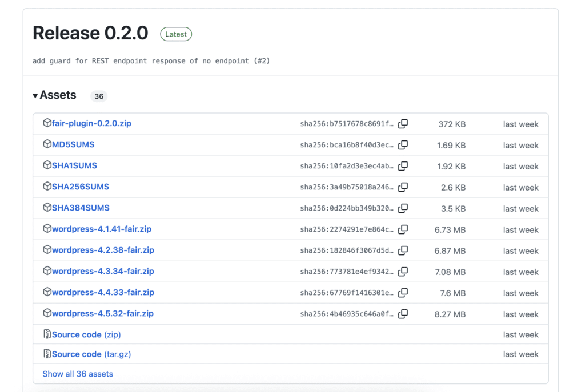Click the 6.73 MB file size
This screenshot has height=392, width=585.
tap(450, 230)
